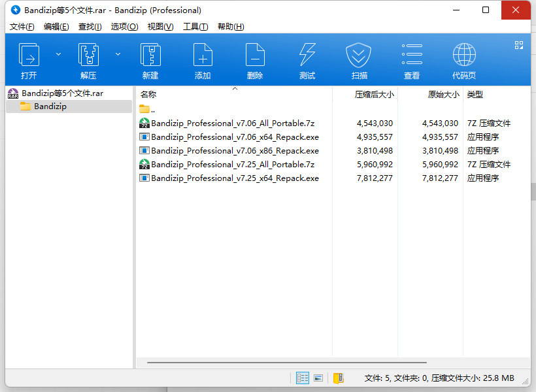
Task: Click the RAR icon beside archive root name
Action: pos(13,93)
